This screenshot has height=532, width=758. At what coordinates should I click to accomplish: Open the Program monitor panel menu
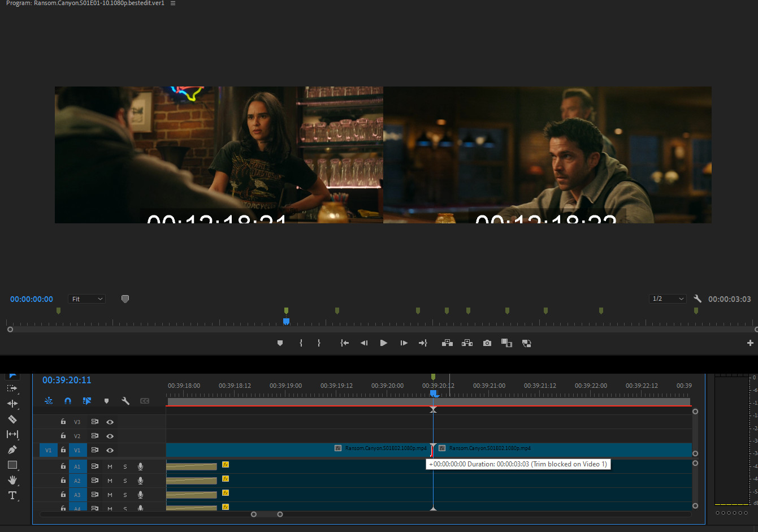point(173,3)
